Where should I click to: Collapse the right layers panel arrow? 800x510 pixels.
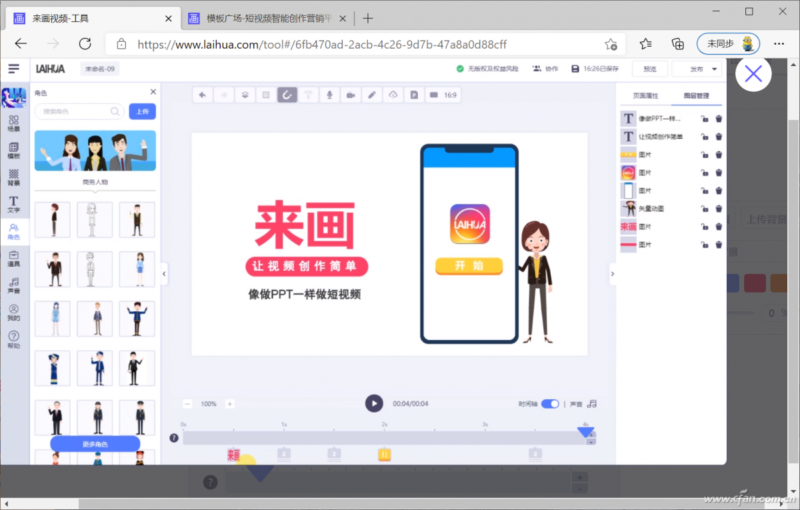[x=612, y=274]
